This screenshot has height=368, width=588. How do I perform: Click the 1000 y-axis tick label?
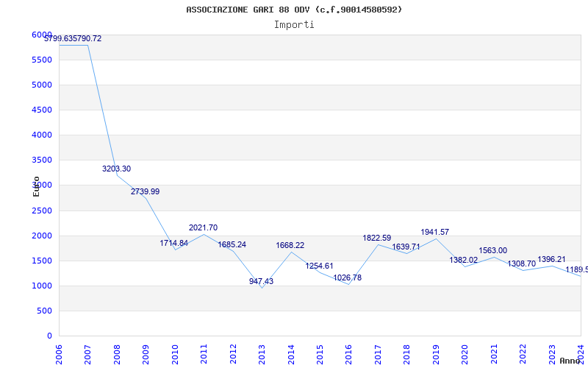[42, 286]
